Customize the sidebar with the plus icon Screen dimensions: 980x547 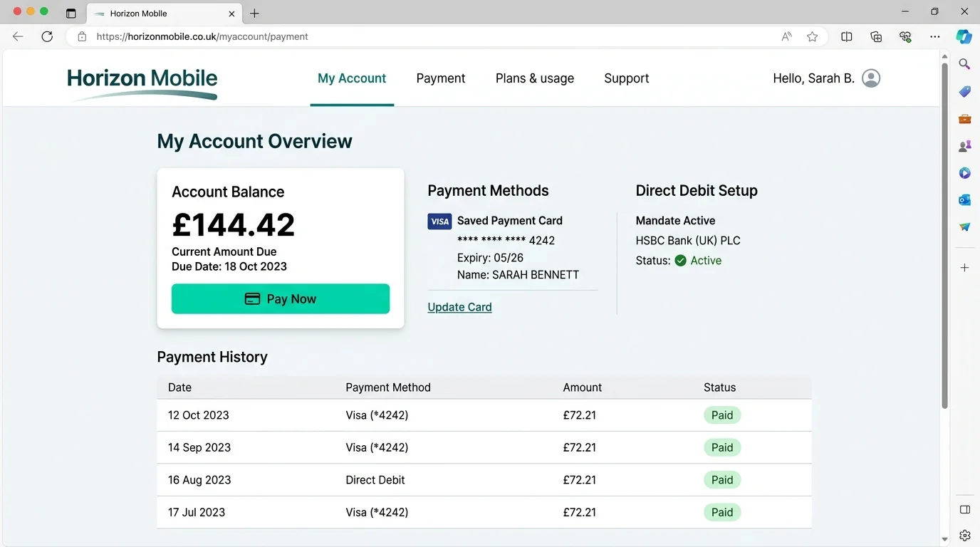tap(964, 267)
